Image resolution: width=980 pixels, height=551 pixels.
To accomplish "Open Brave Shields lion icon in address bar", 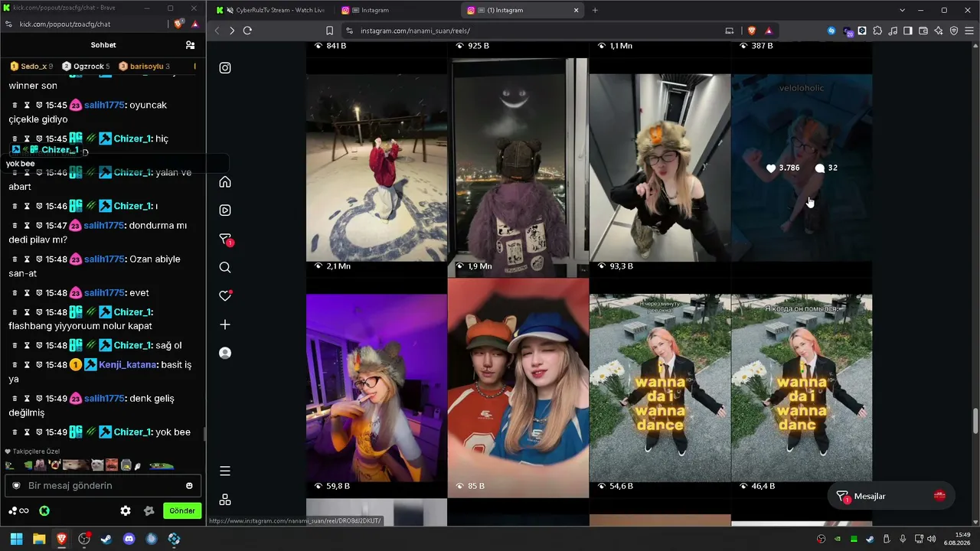I will click(751, 31).
